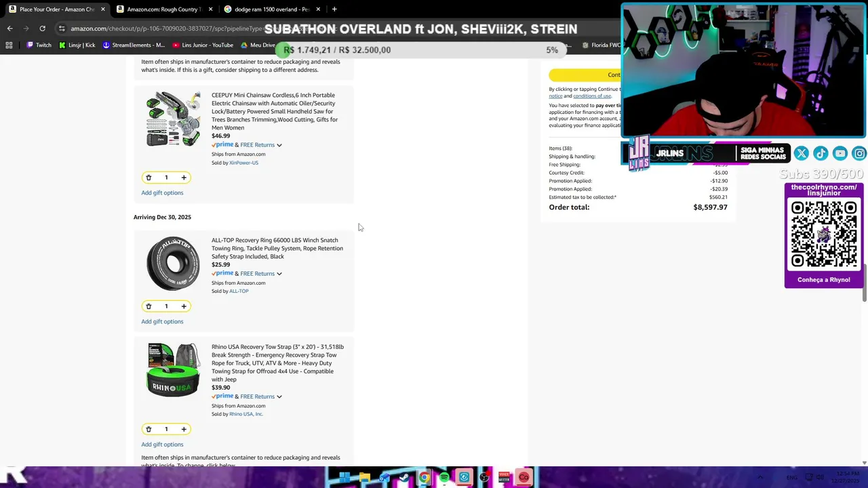Open seller XinPower-US link

243,163
